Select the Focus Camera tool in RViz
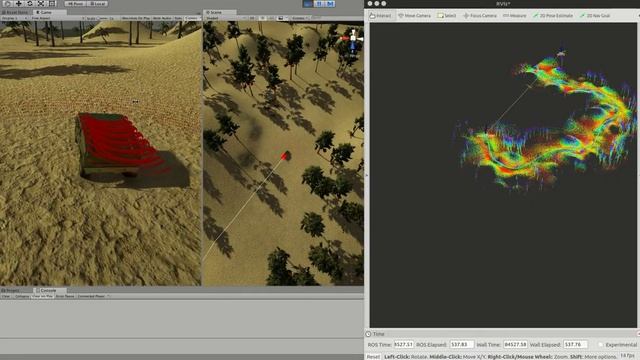Screen dimensions: 640x360 480,16
